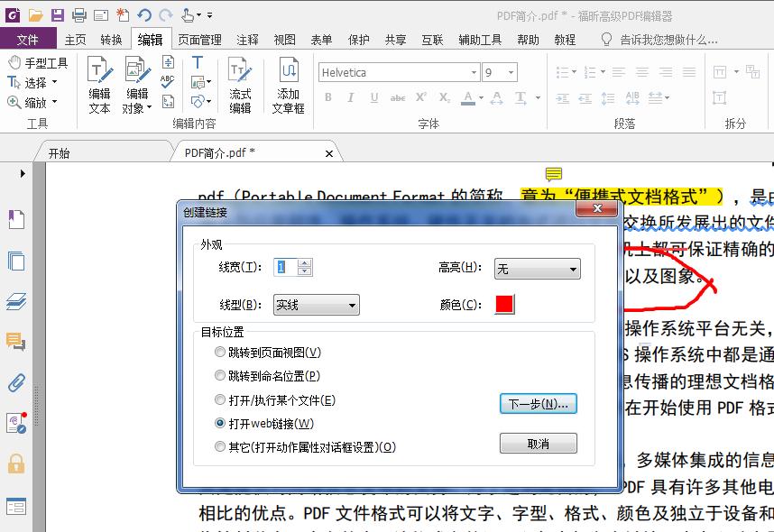Open the 高亮 highlight style dropdown

click(576, 269)
